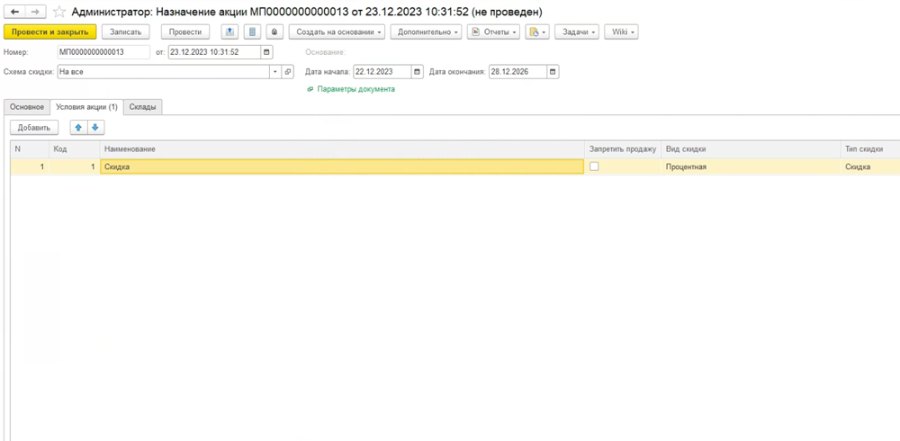The image size is (900, 441).
Task: Open calendar for Дата начала
Action: point(417,72)
